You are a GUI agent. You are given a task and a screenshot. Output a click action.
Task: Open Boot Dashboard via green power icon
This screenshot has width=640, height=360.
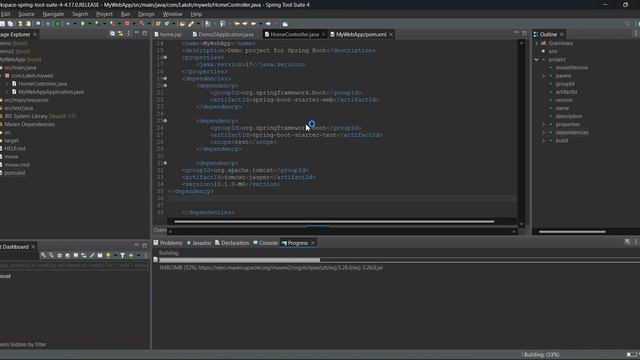click(x=58, y=24)
